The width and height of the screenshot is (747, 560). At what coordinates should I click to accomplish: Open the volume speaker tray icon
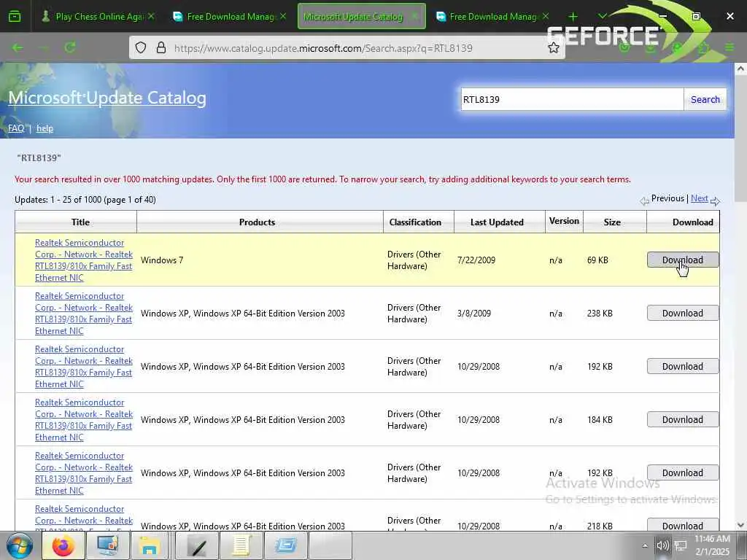click(662, 545)
